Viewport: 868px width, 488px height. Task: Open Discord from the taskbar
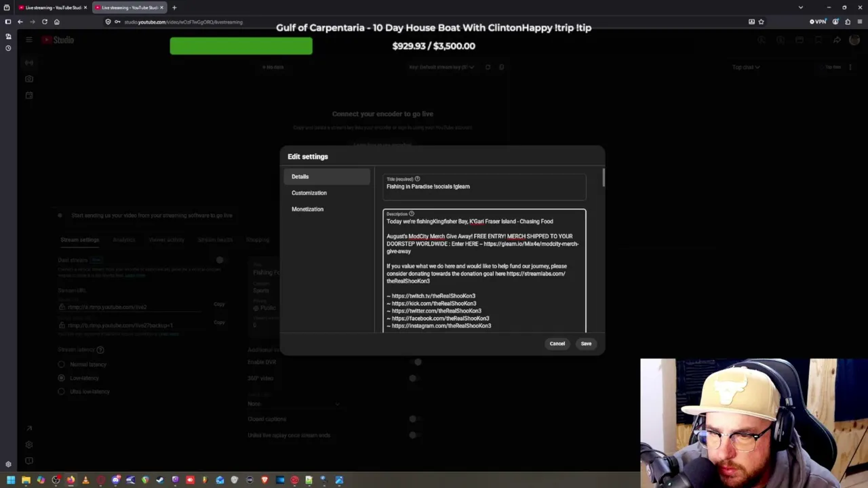(x=115, y=481)
